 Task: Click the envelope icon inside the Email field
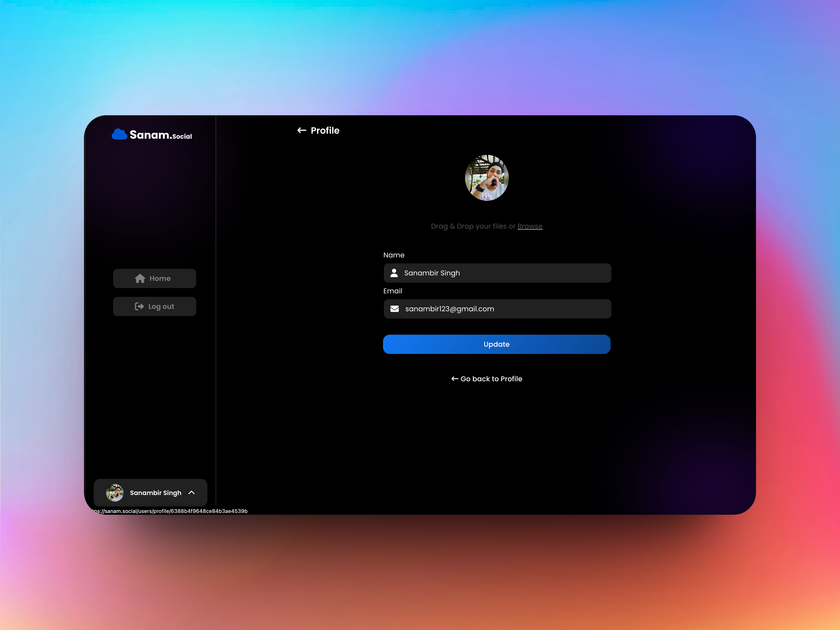[x=395, y=309]
